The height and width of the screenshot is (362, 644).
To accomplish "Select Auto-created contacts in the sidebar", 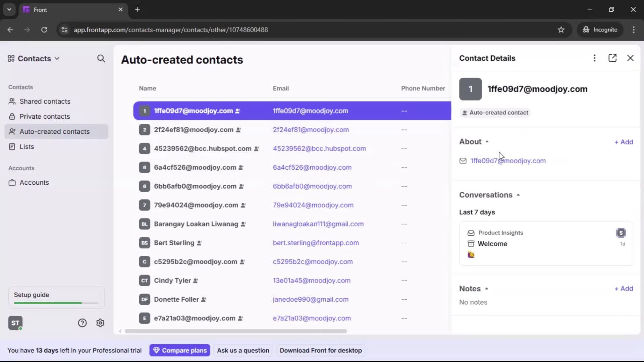I will (x=54, y=131).
